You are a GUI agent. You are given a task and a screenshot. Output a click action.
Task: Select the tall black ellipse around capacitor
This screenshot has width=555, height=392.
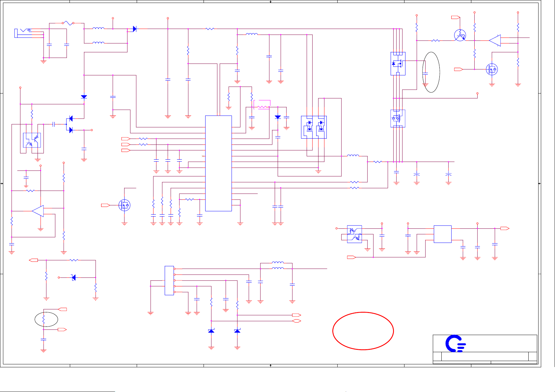coord(431,72)
